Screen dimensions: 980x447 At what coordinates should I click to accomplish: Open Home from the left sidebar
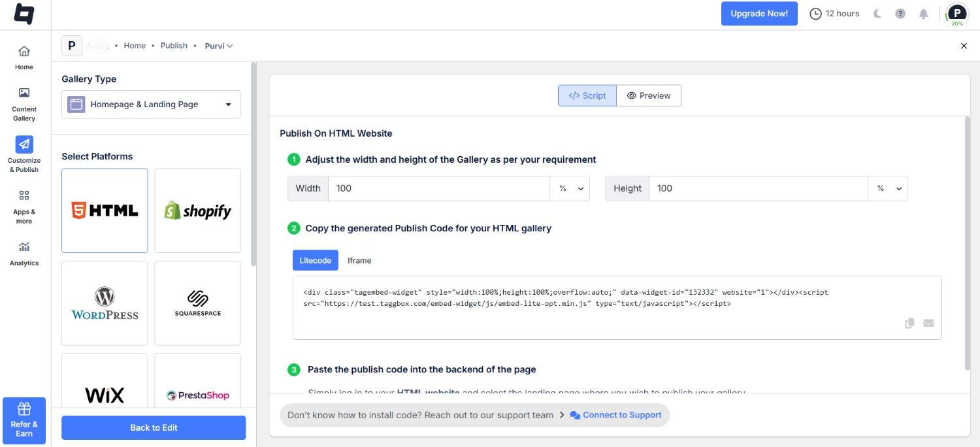pos(24,58)
